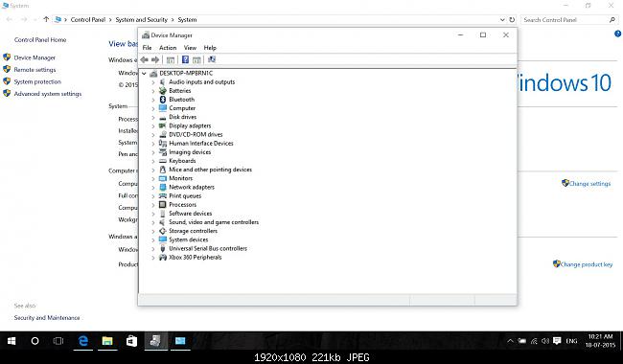
Task: Expand the Keyboards category
Action: pos(153,161)
